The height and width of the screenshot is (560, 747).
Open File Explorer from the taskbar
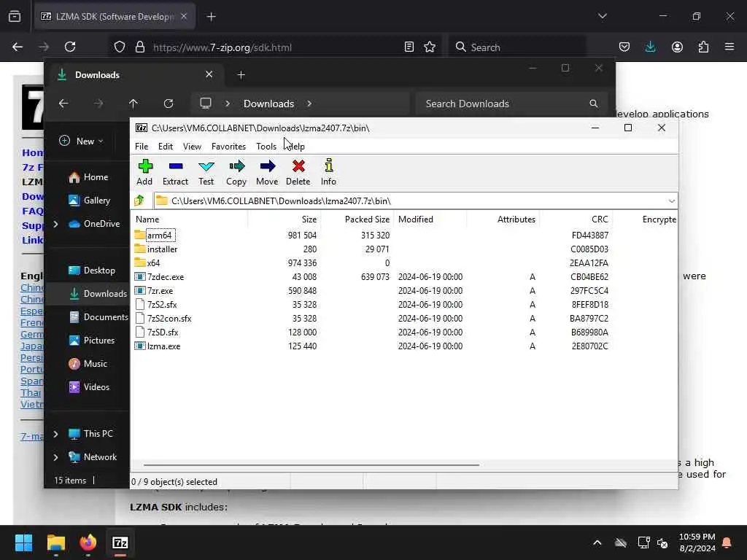pos(55,542)
